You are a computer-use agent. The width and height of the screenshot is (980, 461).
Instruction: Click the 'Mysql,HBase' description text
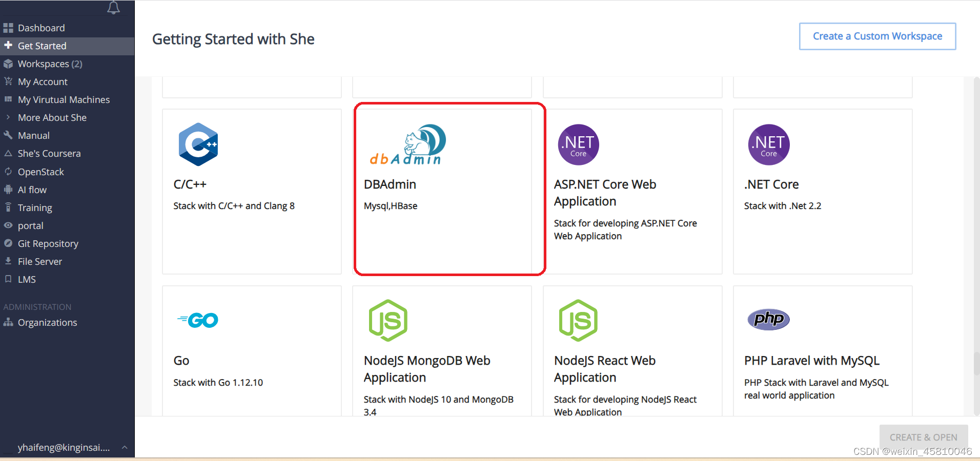(x=391, y=206)
